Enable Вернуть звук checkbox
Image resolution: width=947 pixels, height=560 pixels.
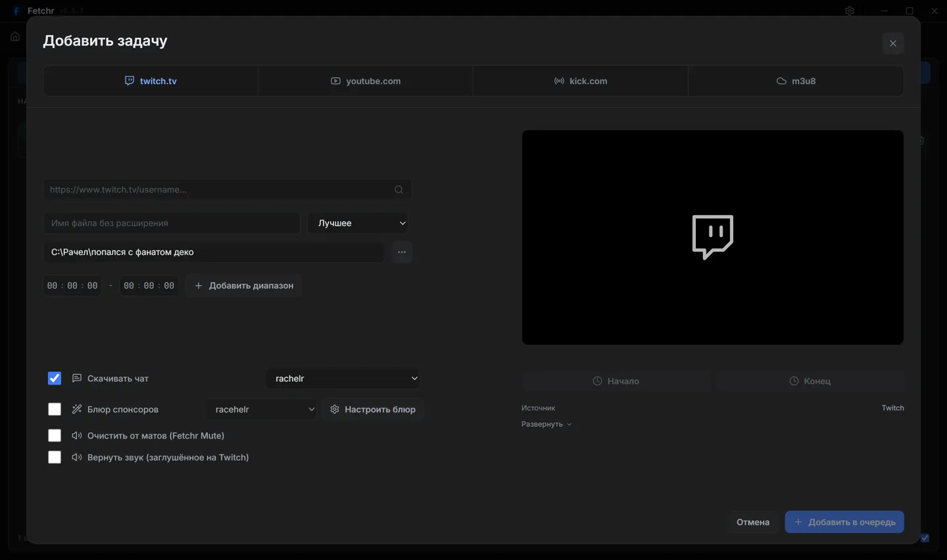click(x=55, y=457)
